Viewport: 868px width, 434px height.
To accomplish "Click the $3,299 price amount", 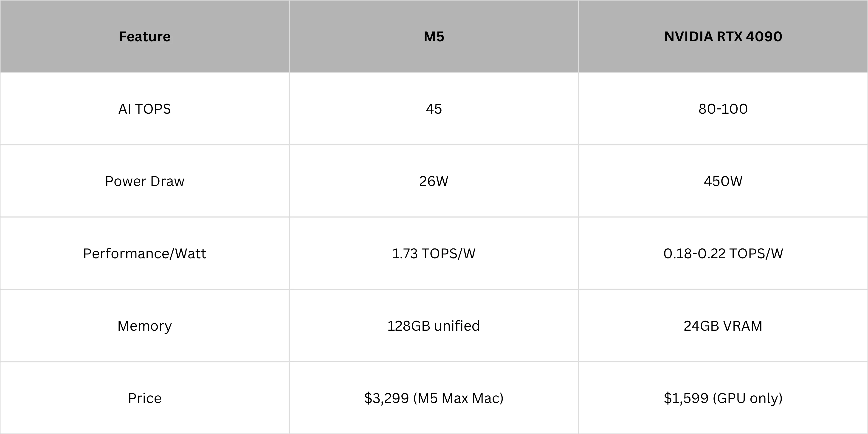I will coord(386,398).
